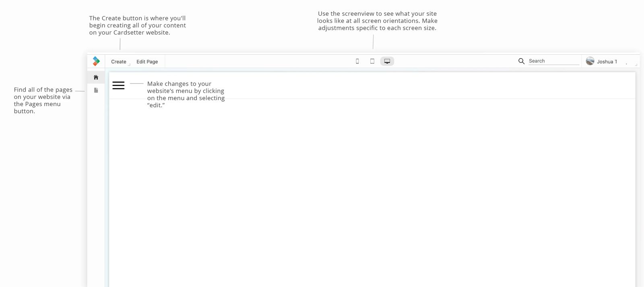This screenshot has height=287, width=644.
Task: Open the Joshua T account name
Action: click(607, 61)
